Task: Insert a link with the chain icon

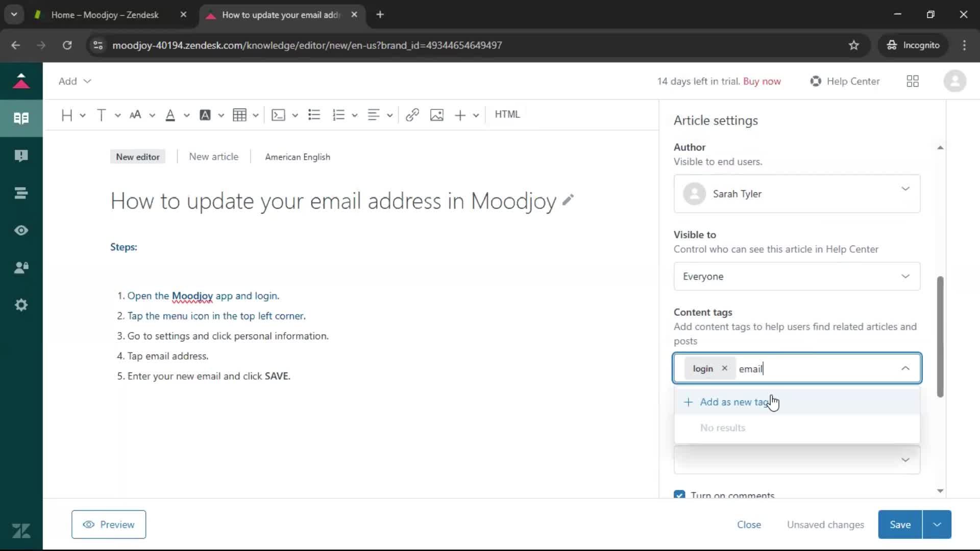Action: (412, 115)
